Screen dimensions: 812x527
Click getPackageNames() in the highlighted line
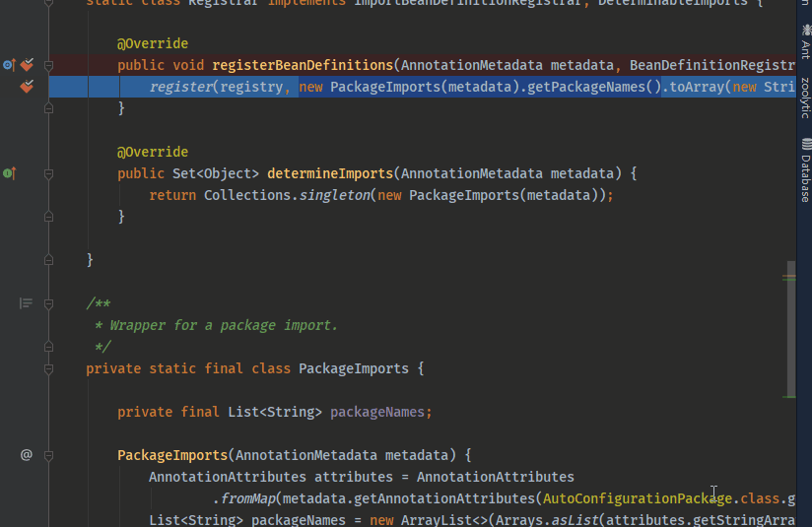(594, 87)
